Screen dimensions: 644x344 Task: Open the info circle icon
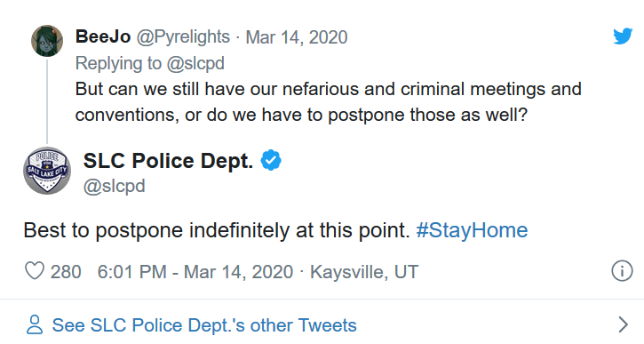tap(622, 271)
